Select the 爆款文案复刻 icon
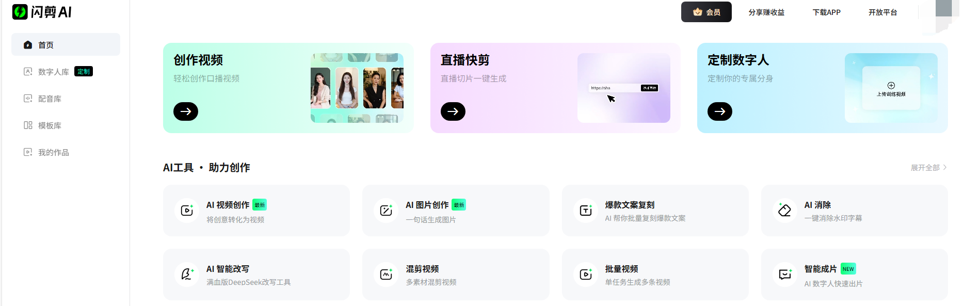The width and height of the screenshot is (980, 306). pos(586,211)
